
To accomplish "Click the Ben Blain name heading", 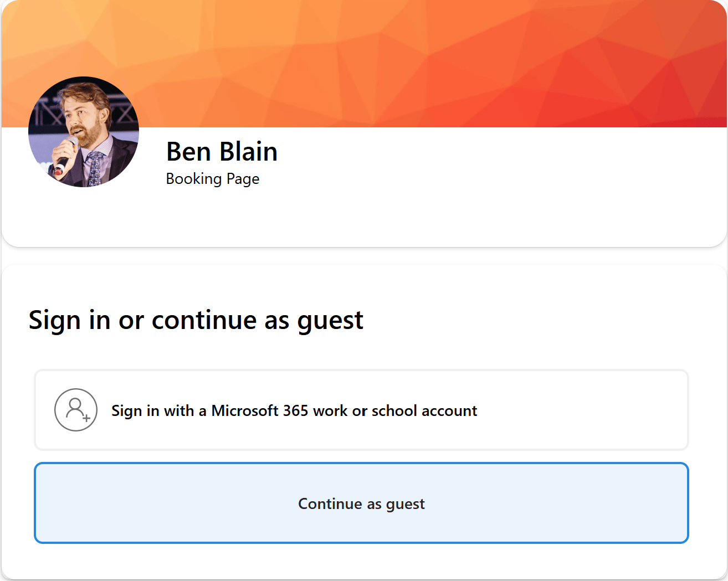I will coord(222,152).
